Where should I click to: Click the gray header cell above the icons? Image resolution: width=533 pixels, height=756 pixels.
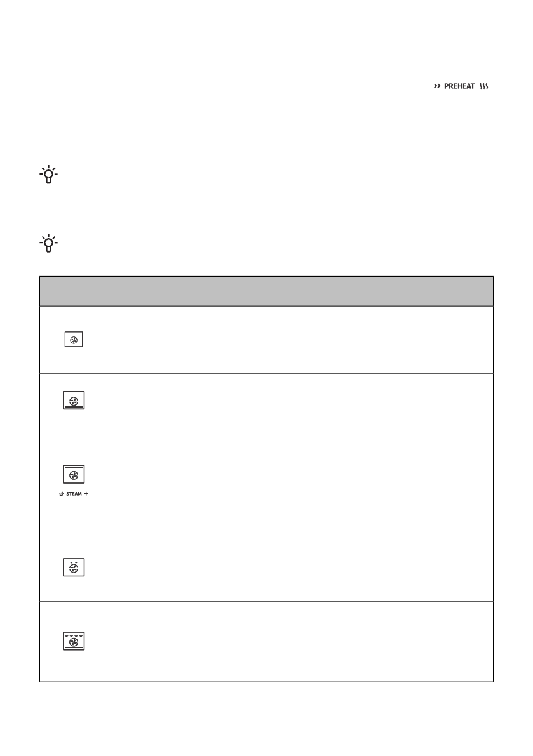(75, 291)
